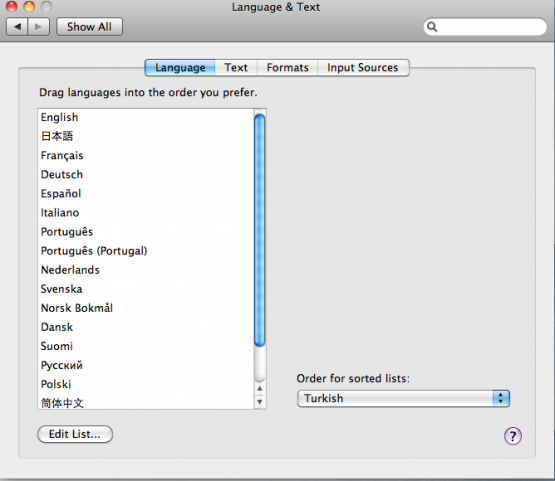Click the search magnifier icon
555x481 pixels.
[432, 27]
